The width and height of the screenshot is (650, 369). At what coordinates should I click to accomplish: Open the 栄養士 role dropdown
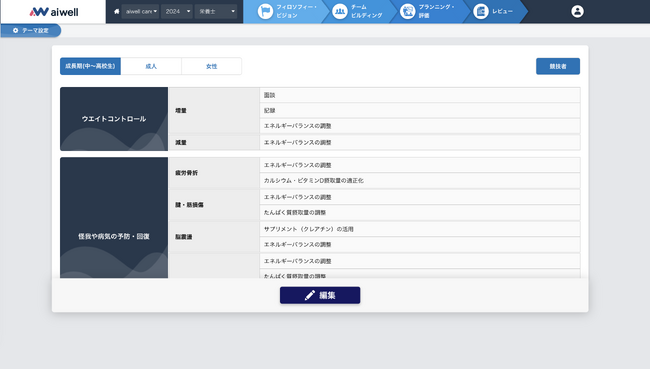tap(216, 12)
